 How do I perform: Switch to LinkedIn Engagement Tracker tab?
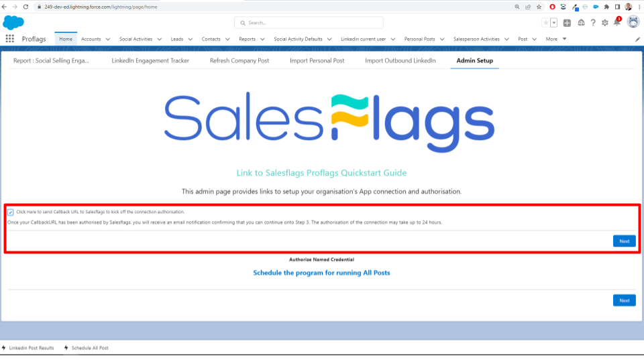click(x=150, y=60)
